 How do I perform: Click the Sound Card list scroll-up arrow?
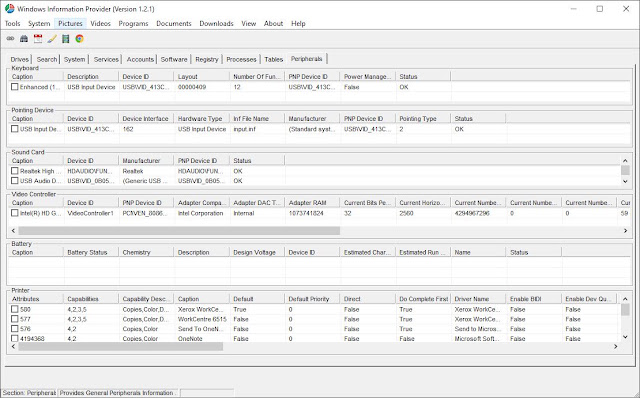(x=625, y=161)
